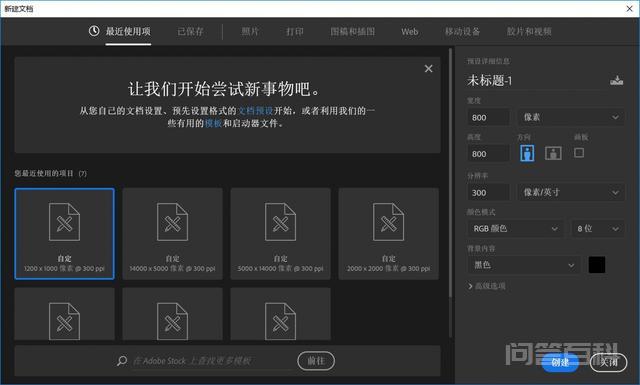Screen dimensions: 640x385
Task: Open the width unit 像素 dropdown
Action: pos(571,118)
